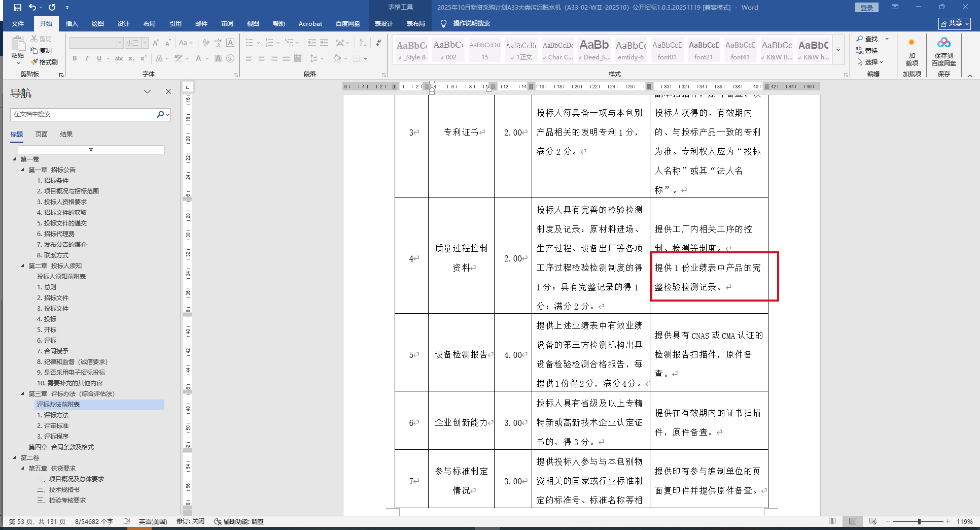Save to Baidu Netdisk (保存到百度网盘)

(x=943, y=52)
